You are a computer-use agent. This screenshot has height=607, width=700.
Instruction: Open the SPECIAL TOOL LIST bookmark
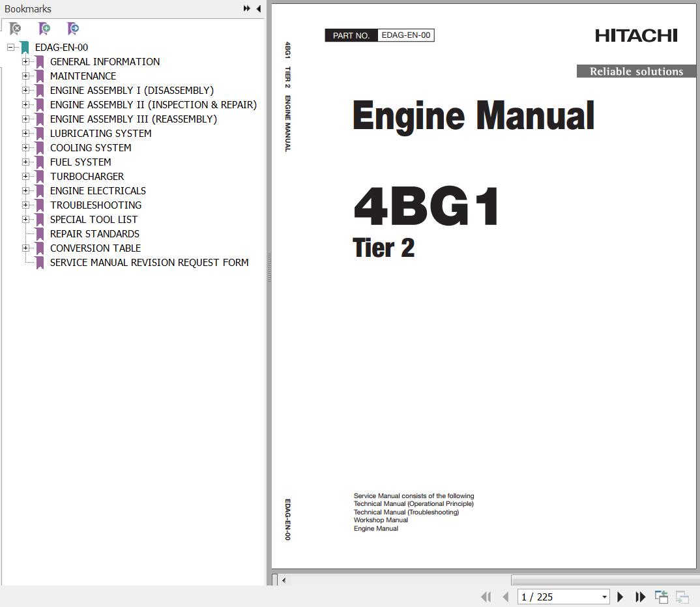[x=94, y=219]
